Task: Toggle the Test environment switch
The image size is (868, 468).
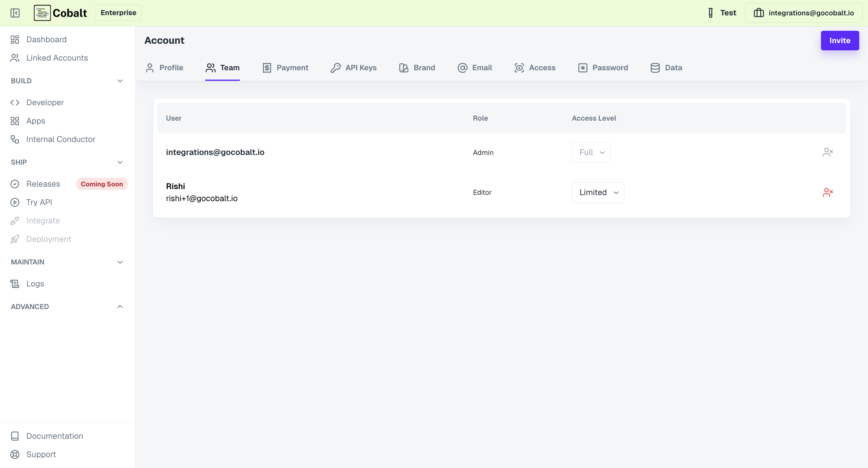Action: 722,13
